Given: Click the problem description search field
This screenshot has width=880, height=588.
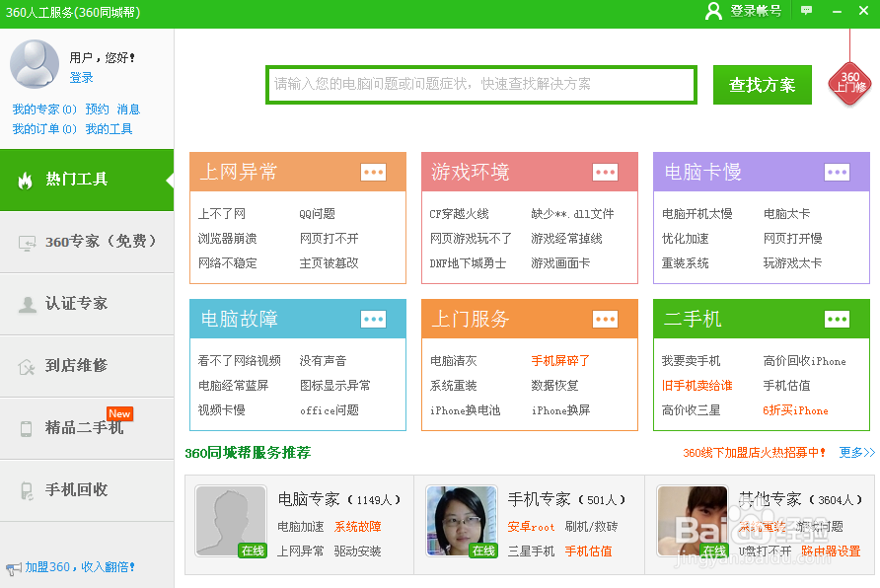Looking at the screenshot, I should 480,85.
